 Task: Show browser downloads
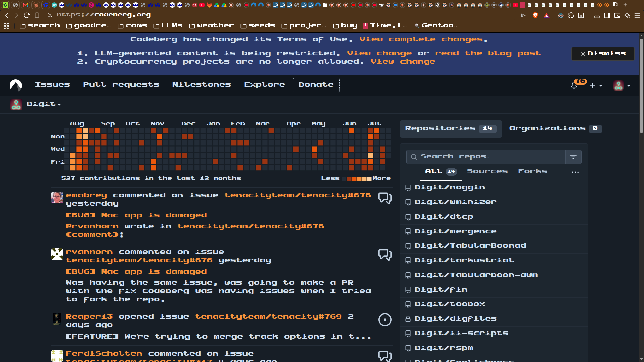tap(597, 15)
